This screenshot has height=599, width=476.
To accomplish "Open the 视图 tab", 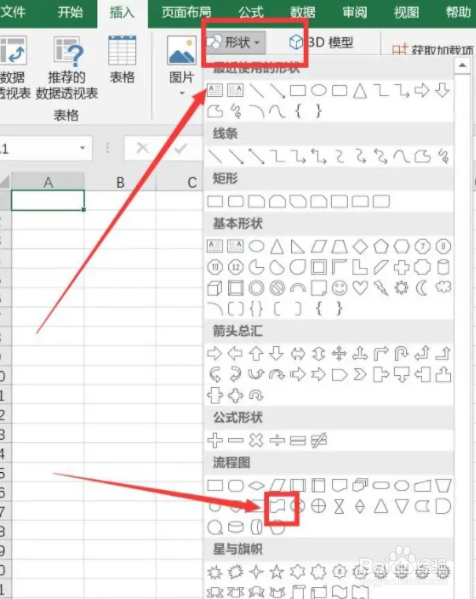I will 406,12.
